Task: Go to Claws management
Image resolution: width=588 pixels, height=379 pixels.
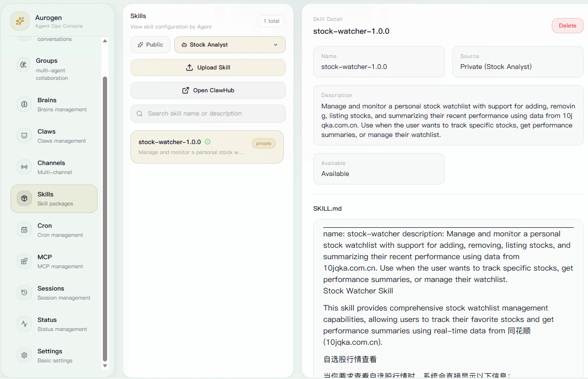Action: 54,136
